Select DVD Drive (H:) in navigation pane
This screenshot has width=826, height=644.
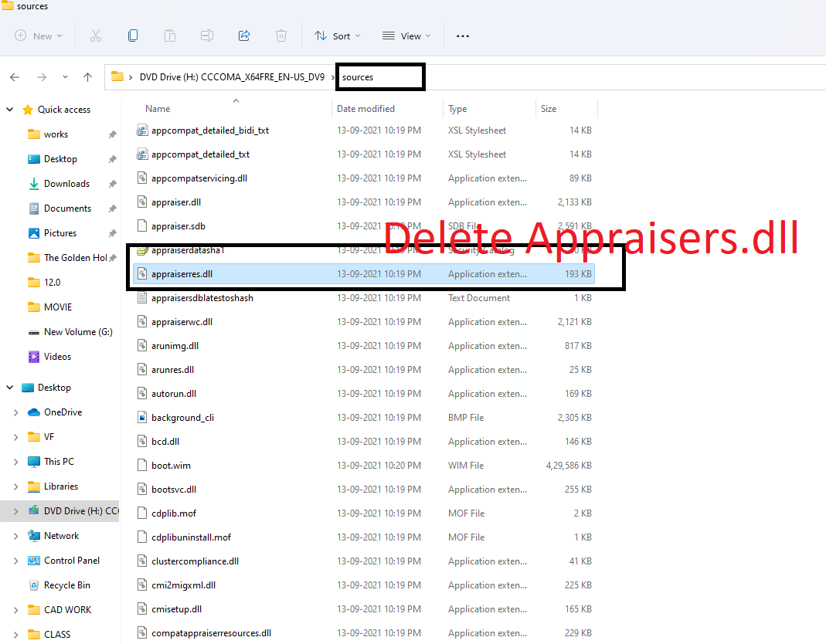click(81, 511)
